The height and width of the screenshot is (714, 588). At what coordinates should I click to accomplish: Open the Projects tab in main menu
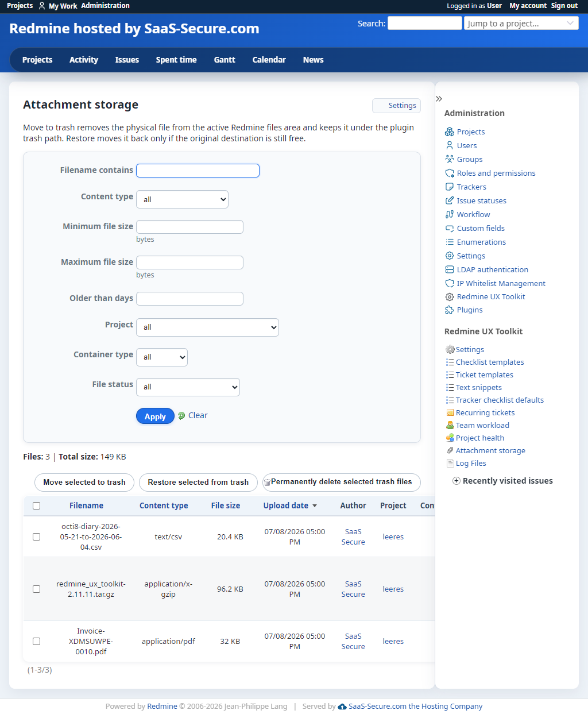(x=37, y=60)
